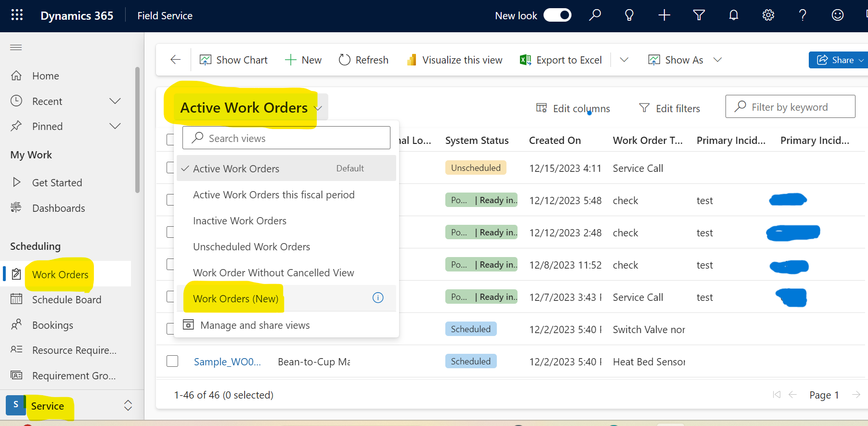Create a New work order
The image size is (868, 426).
(303, 60)
